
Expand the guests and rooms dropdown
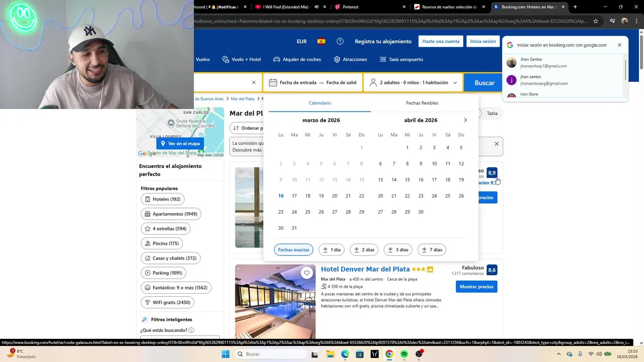pyautogui.click(x=414, y=82)
